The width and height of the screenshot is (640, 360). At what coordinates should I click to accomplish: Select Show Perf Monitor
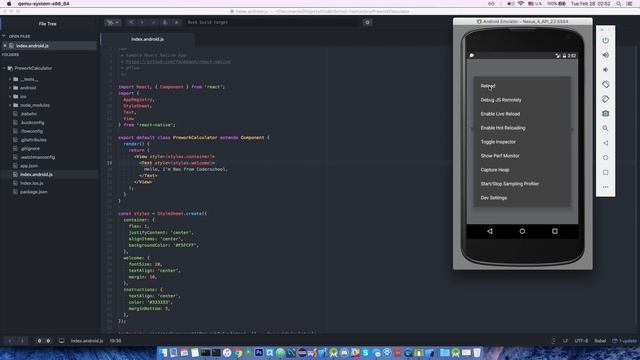(522, 156)
